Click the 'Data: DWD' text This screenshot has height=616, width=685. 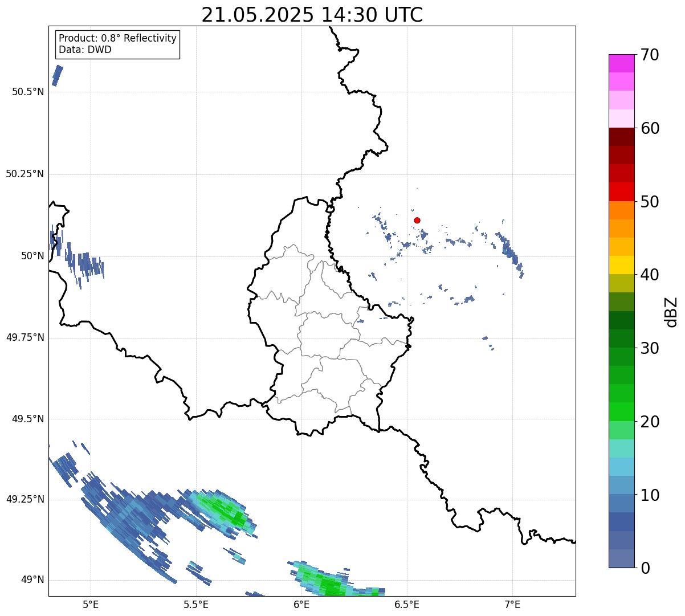pos(85,50)
